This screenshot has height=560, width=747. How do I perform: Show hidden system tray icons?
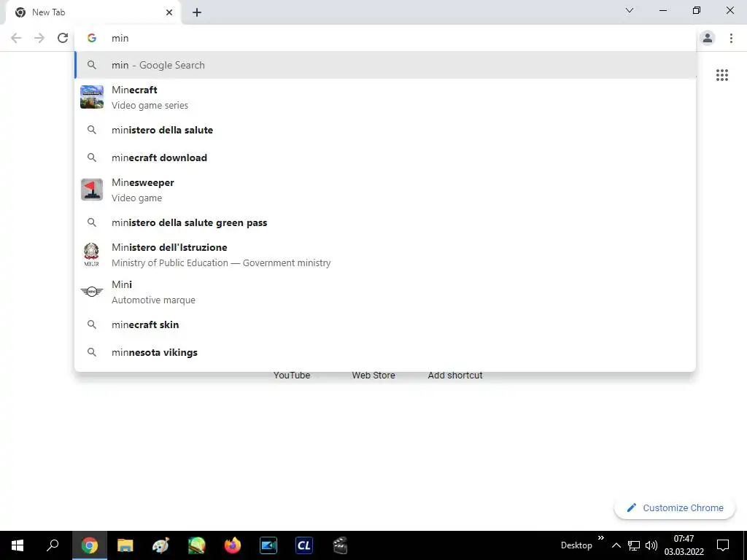point(616,545)
